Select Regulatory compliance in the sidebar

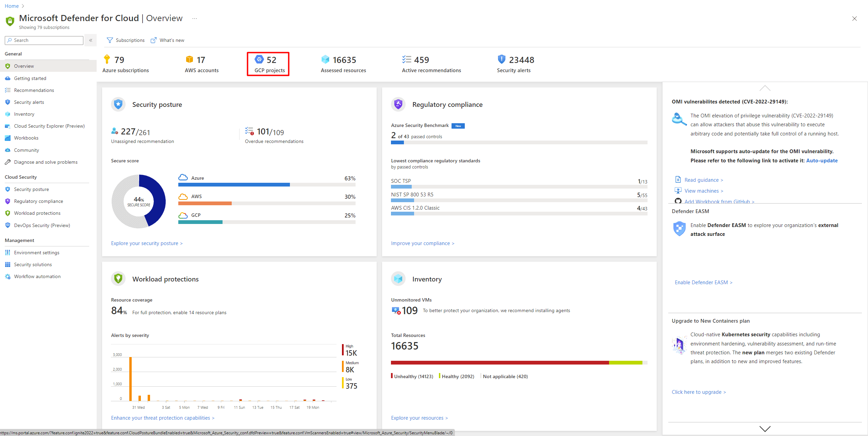38,201
